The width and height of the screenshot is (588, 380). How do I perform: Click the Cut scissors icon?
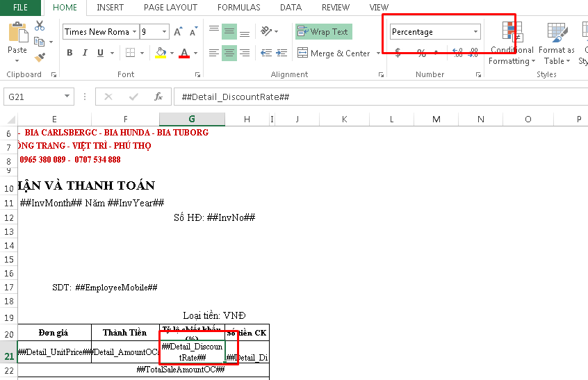click(x=40, y=26)
